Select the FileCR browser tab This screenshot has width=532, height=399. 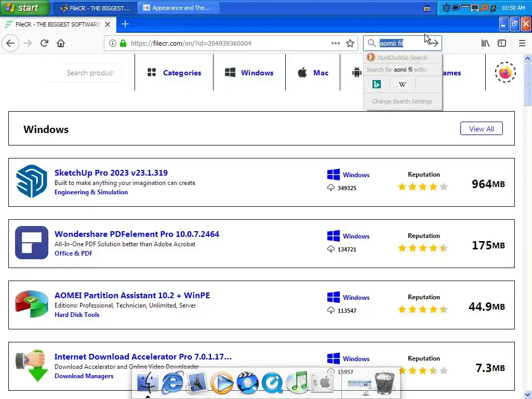point(58,24)
